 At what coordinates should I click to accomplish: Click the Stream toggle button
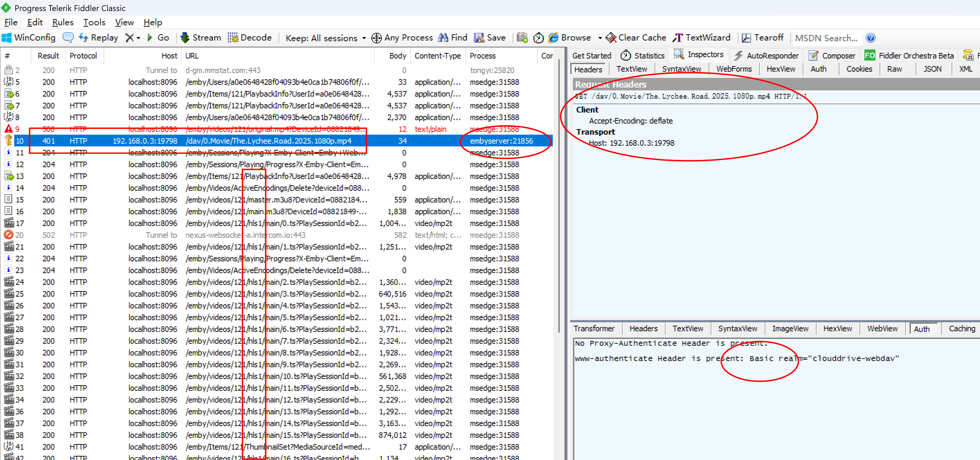point(201,38)
